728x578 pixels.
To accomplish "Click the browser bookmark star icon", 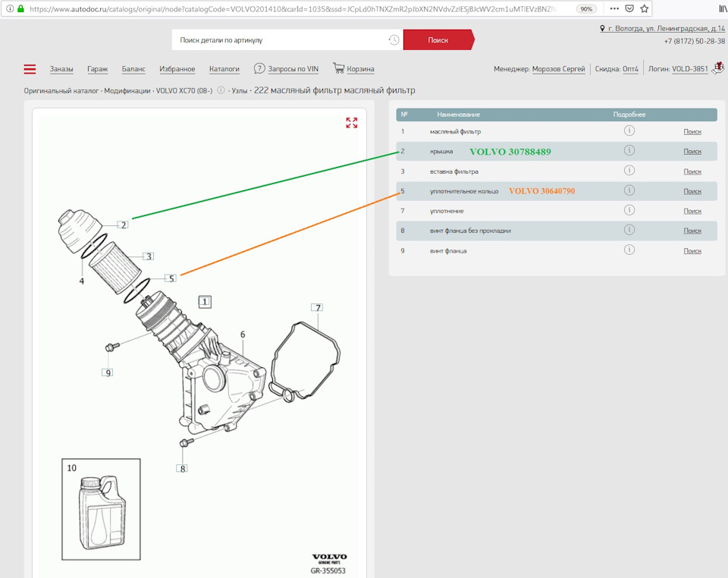I will (645, 8).
